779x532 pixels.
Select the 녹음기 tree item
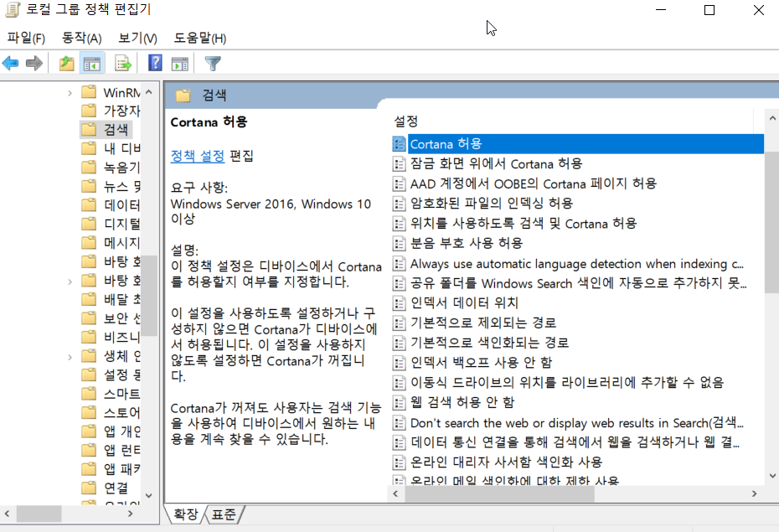tap(121, 168)
